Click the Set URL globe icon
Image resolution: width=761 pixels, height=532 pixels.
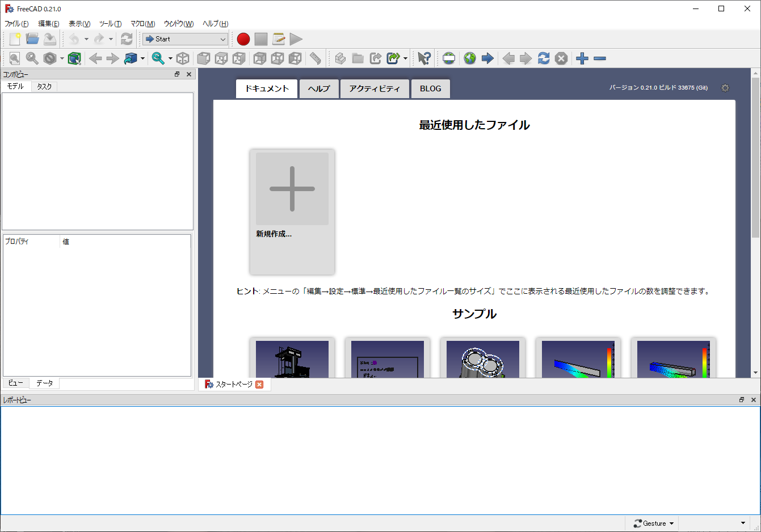tap(449, 58)
